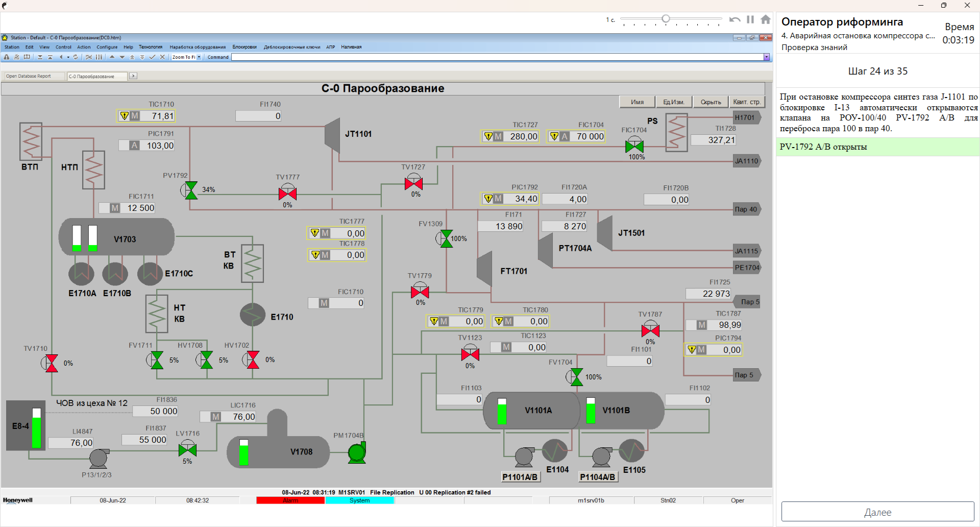Image resolution: width=980 pixels, height=527 pixels.
Task: Open the Alarm Summary toolbar icon
Action: coord(7,57)
